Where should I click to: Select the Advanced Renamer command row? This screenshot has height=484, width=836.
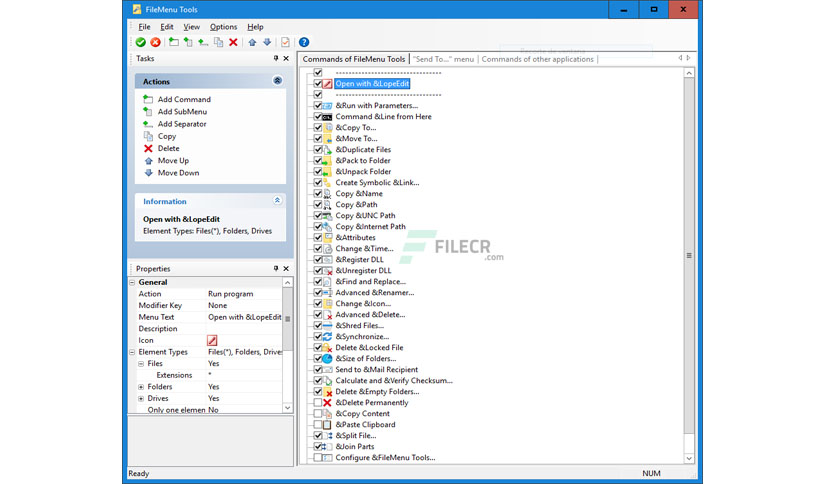tap(374, 292)
